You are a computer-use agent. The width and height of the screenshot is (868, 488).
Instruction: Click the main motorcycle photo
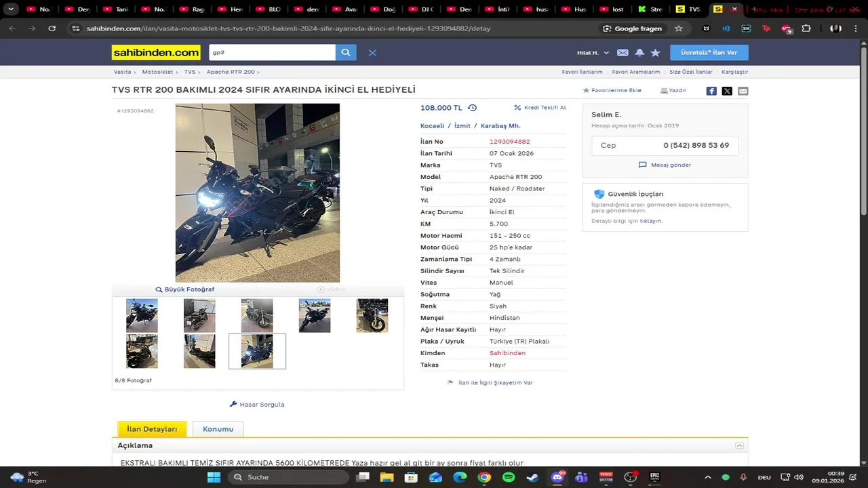tap(258, 192)
